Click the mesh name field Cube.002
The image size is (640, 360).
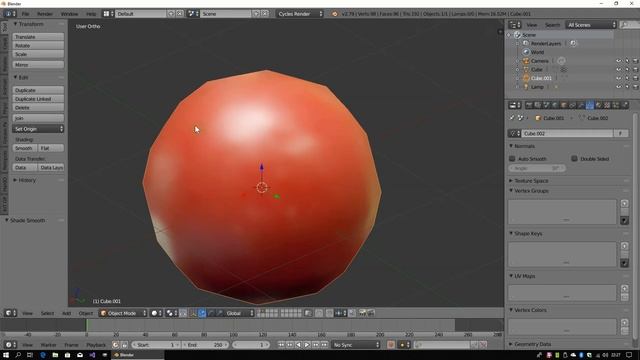(567, 133)
